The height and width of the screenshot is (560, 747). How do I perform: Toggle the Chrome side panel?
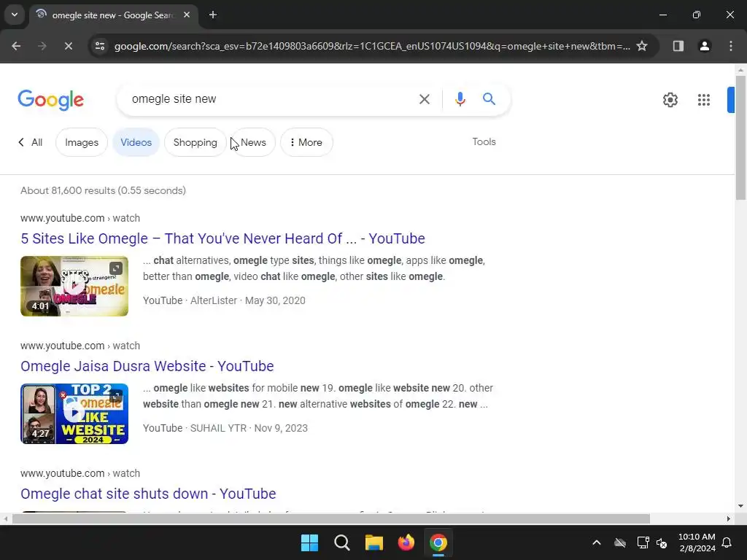[x=678, y=46]
